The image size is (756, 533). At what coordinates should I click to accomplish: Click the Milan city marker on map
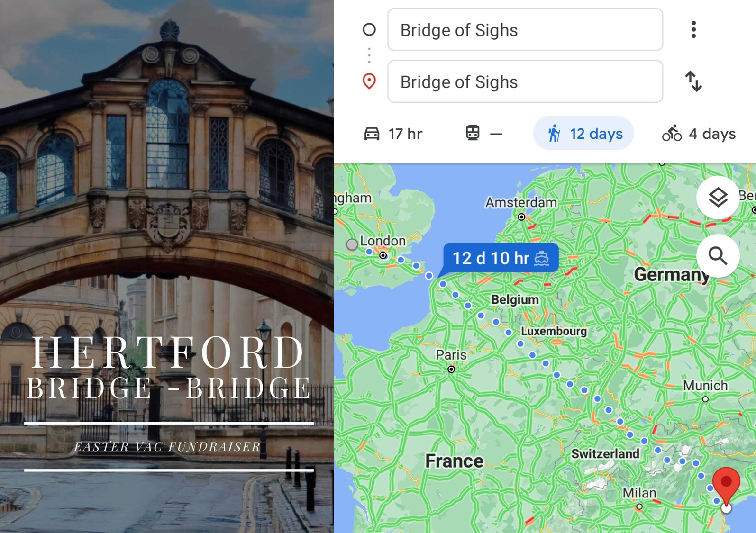tap(639, 506)
